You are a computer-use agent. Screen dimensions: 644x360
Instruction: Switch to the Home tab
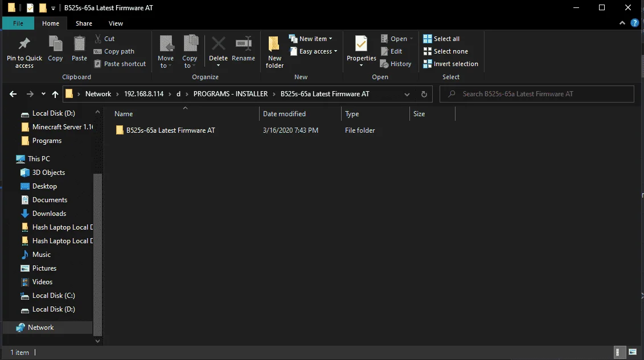[51, 23]
